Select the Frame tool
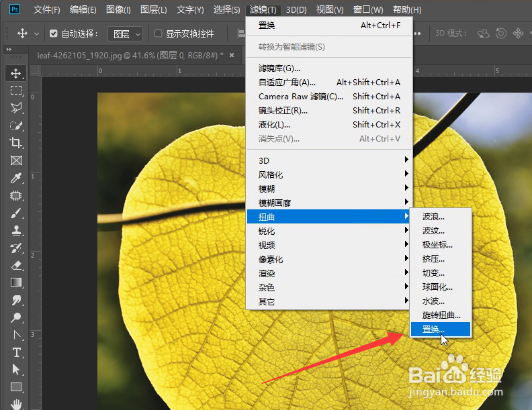This screenshot has height=410, width=532. [15, 160]
